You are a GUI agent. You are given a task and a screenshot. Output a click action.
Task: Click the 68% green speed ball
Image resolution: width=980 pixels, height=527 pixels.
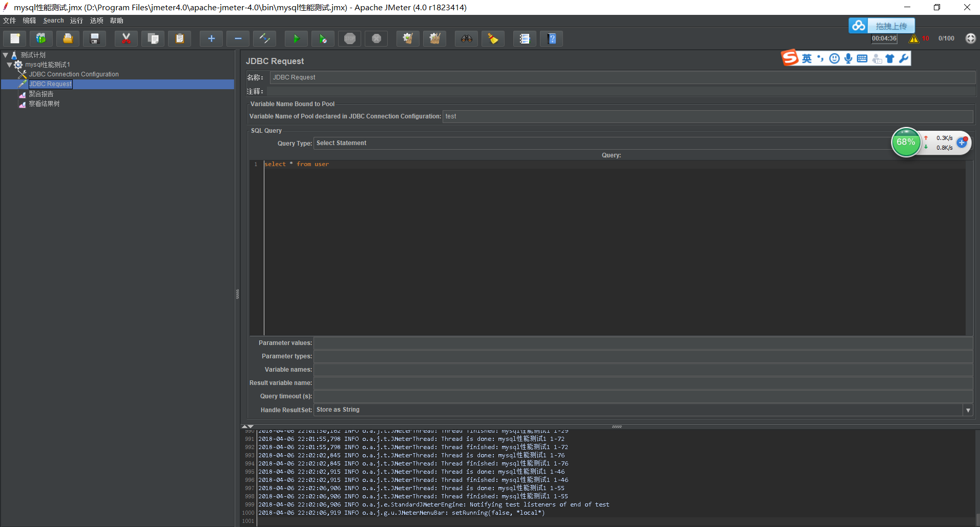[906, 142]
